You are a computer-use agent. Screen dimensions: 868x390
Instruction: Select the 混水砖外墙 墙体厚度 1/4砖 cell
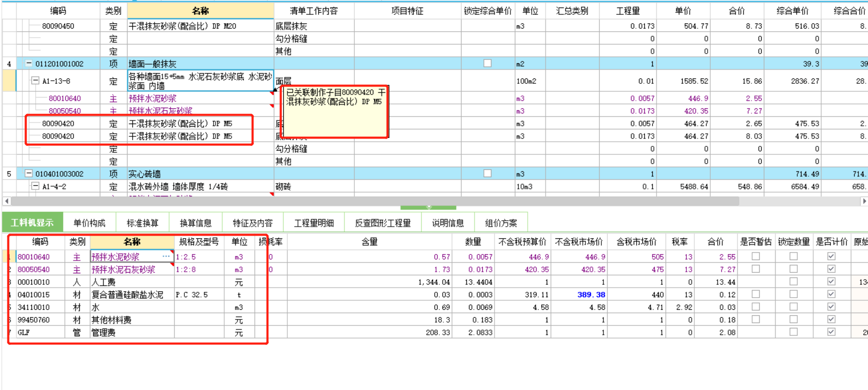(x=200, y=187)
